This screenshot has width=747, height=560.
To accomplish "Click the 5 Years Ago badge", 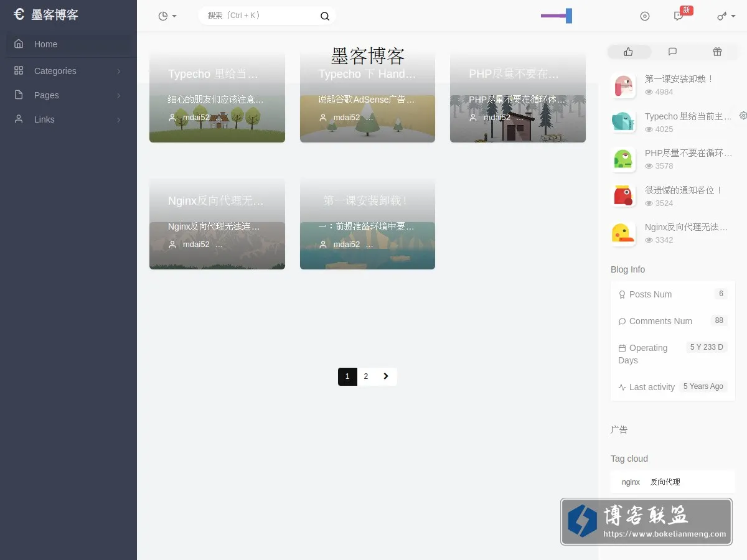I will (x=703, y=386).
